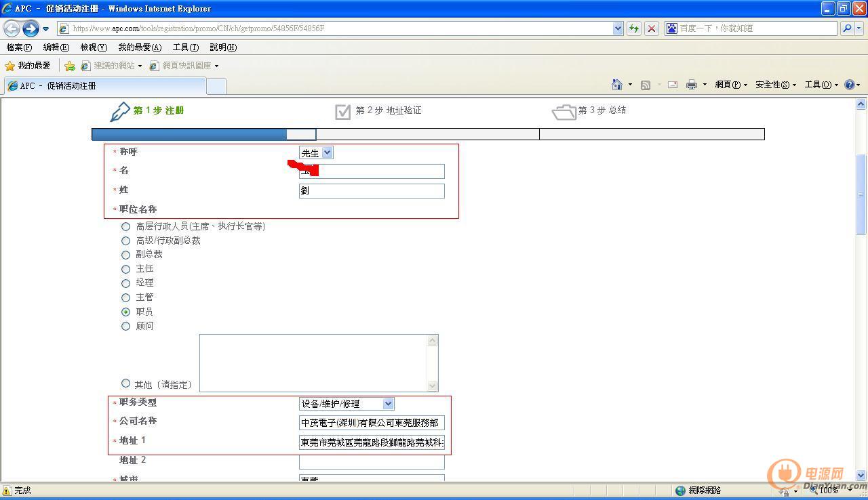This screenshot has height=500, width=868.
Task: Select 高层行政人员 radio button
Action: (125, 226)
